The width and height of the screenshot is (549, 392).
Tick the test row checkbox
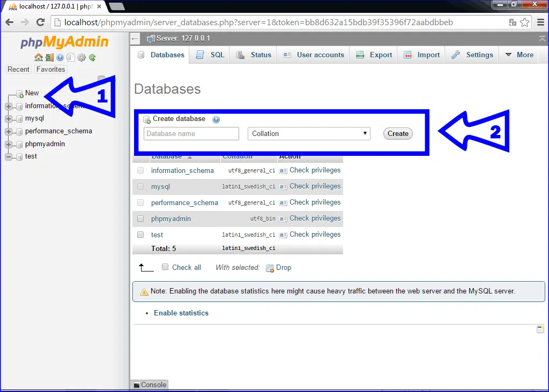[140, 235]
